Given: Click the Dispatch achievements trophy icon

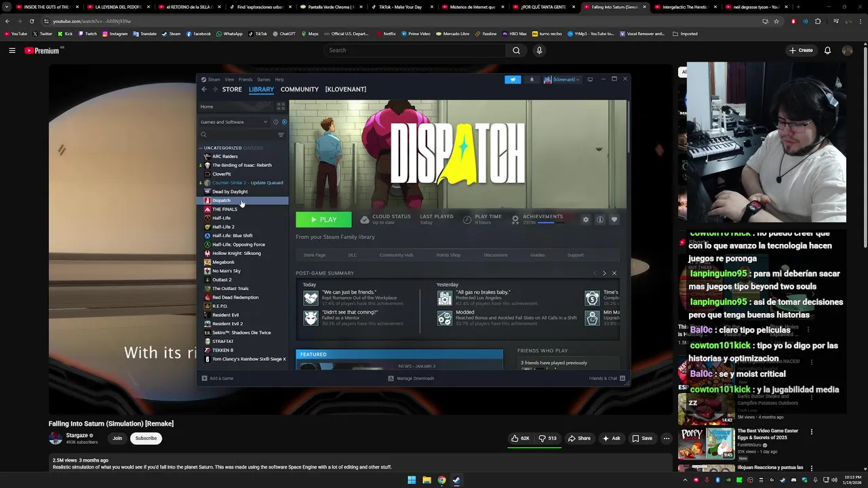Looking at the screenshot, I should (515, 220).
